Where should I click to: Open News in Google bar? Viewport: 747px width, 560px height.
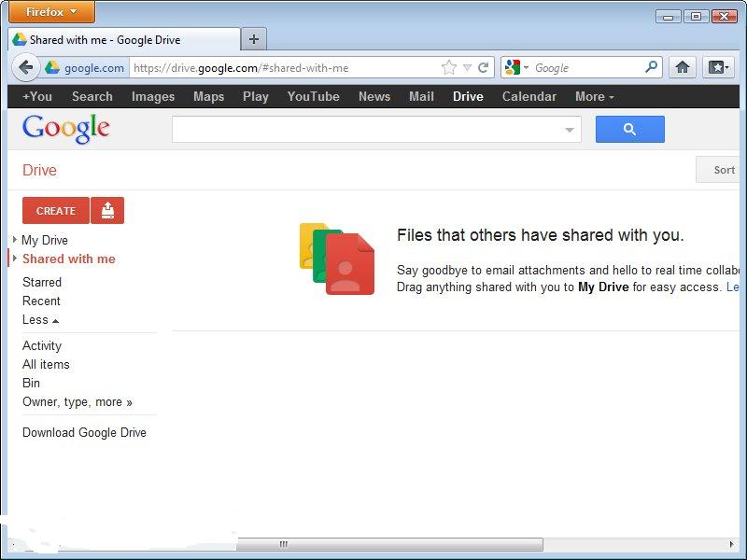tap(374, 97)
